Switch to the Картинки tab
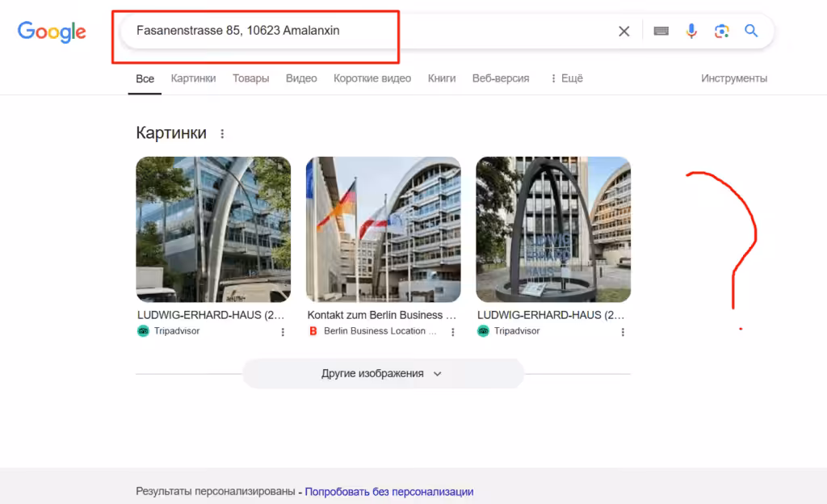827x504 pixels. (x=193, y=78)
